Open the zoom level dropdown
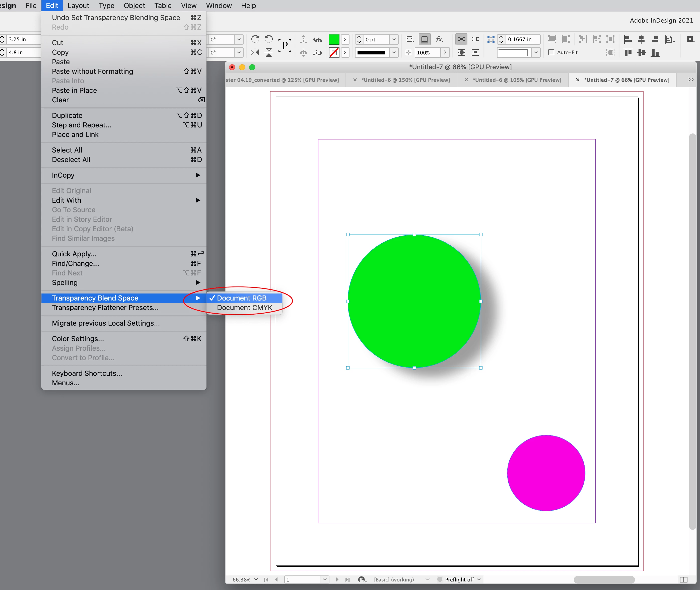 tap(256, 579)
